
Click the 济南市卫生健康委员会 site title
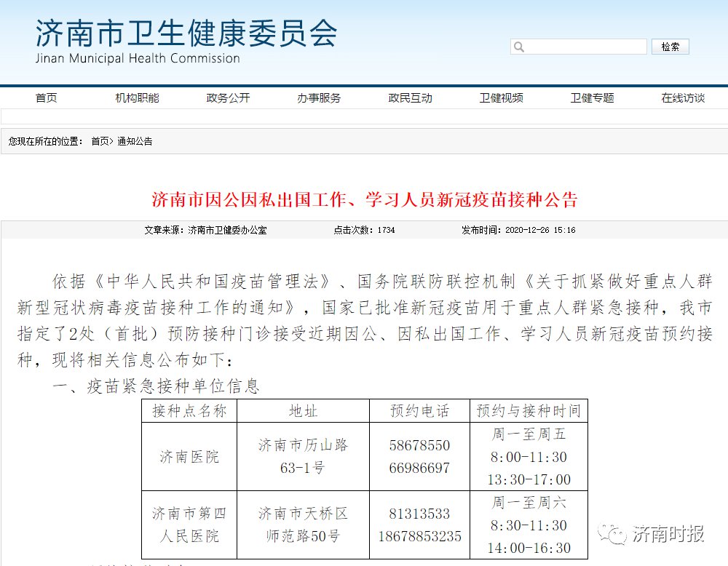click(x=186, y=34)
